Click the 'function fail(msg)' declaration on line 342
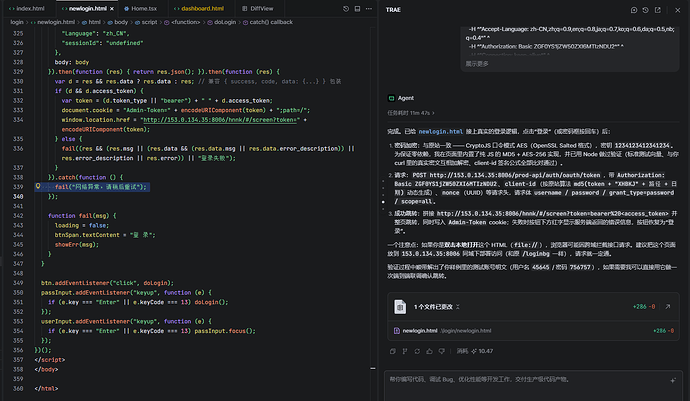Viewport: 690px width, 401px height. tap(82, 216)
